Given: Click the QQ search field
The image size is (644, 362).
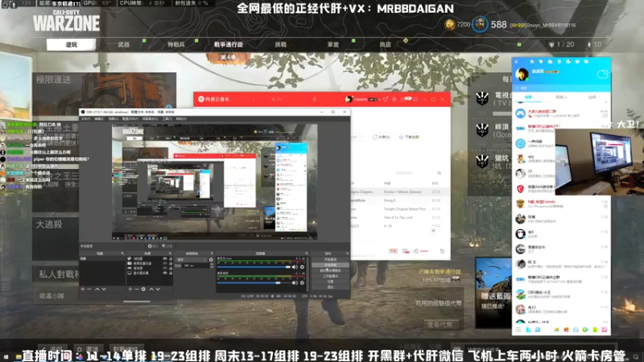Looking at the screenshot, I should 561,88.
